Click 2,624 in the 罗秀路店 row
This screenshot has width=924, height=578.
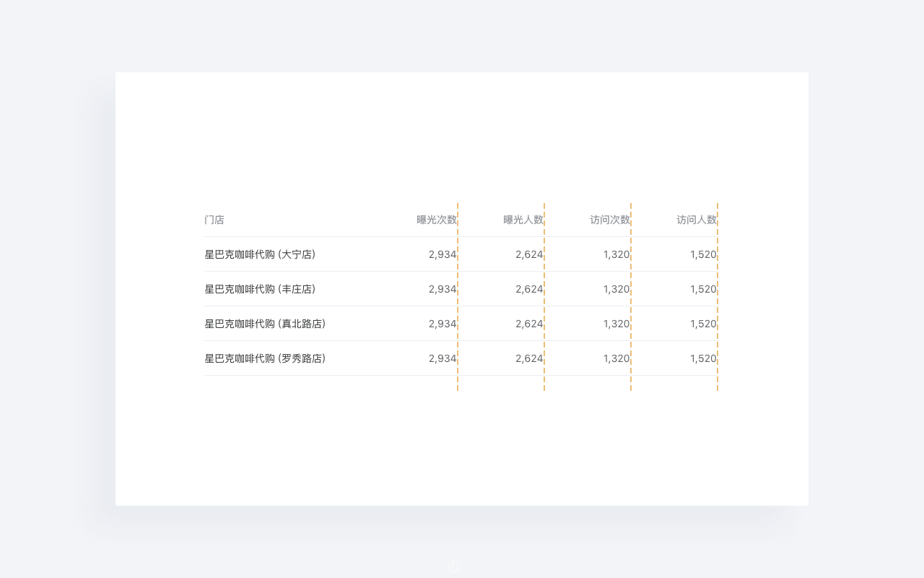[x=529, y=358]
